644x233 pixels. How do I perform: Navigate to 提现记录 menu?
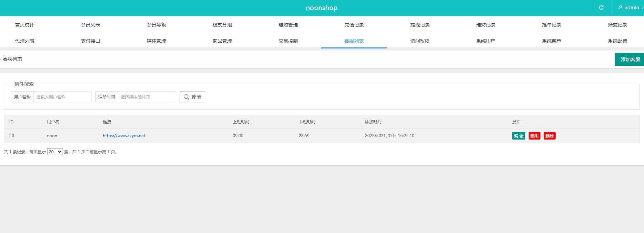pos(420,25)
